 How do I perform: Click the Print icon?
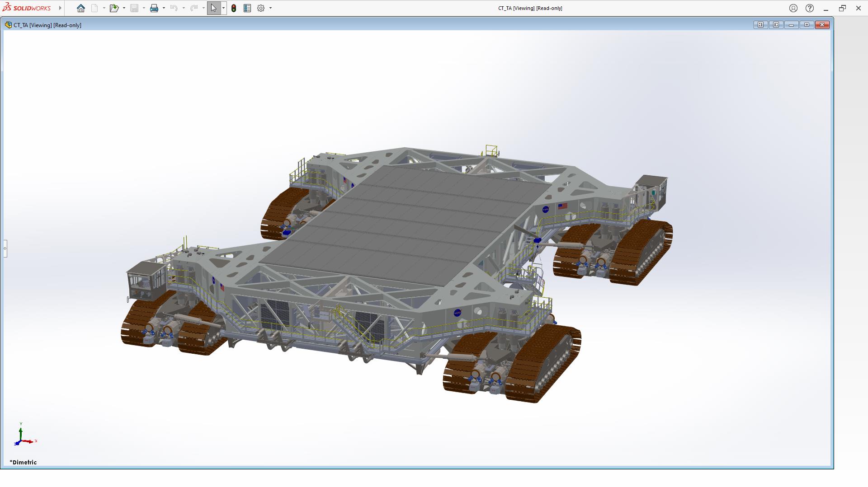coord(154,8)
